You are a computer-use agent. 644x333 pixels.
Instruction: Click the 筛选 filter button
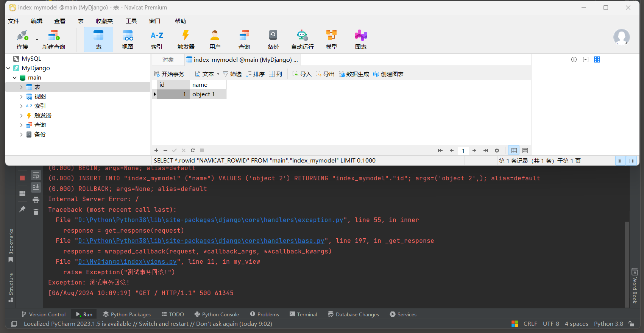(x=232, y=74)
